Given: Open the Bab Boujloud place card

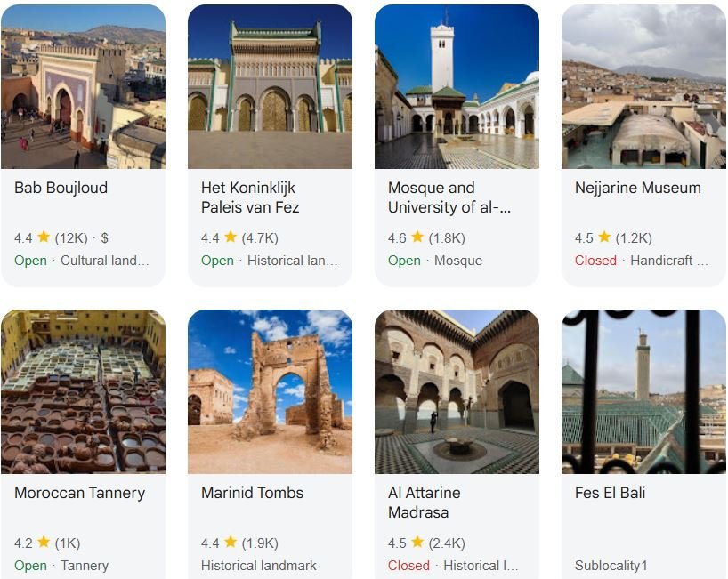Looking at the screenshot, I should tap(61, 188).
